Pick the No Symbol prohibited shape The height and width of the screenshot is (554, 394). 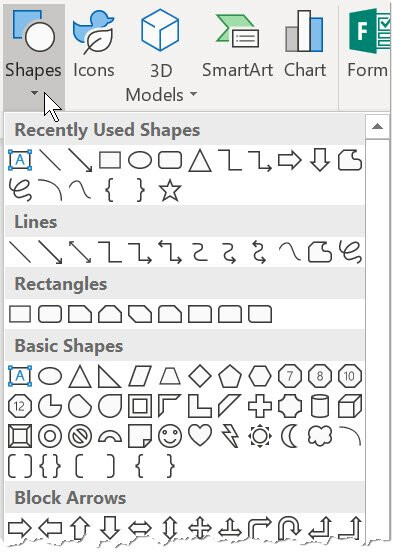pos(80,436)
